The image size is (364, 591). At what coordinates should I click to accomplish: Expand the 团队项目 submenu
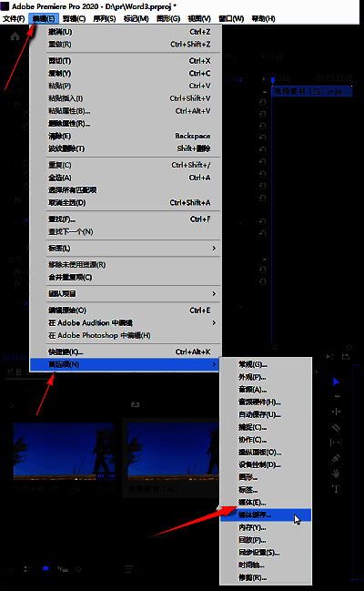[x=126, y=294]
